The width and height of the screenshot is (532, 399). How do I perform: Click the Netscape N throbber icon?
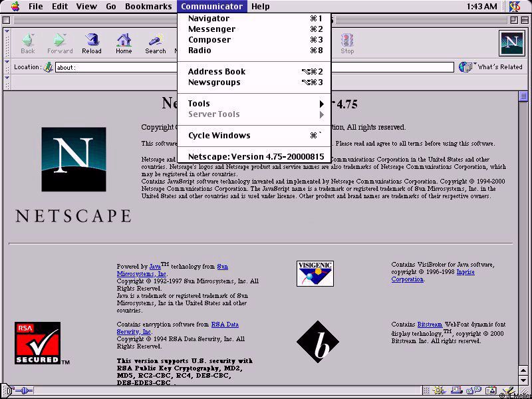(511, 43)
